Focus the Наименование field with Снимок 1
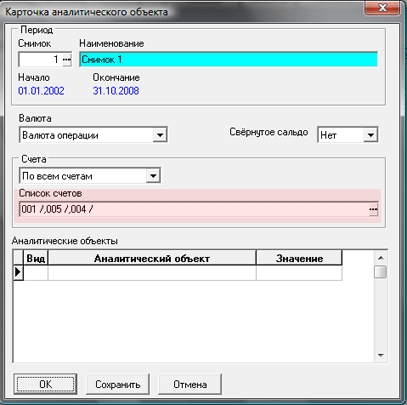407x405 pixels. 229,60
